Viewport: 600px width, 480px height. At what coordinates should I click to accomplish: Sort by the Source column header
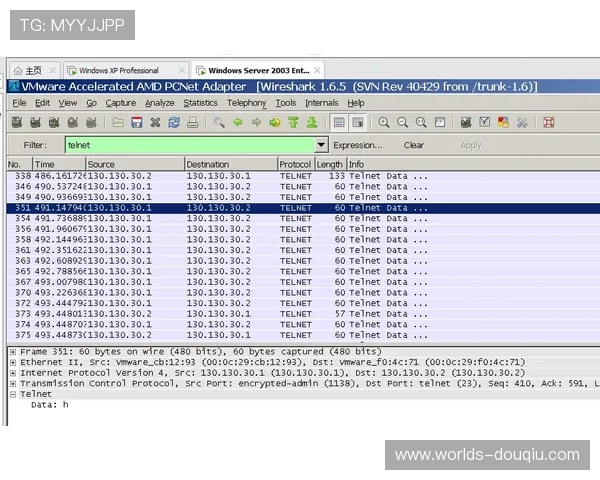[135, 164]
